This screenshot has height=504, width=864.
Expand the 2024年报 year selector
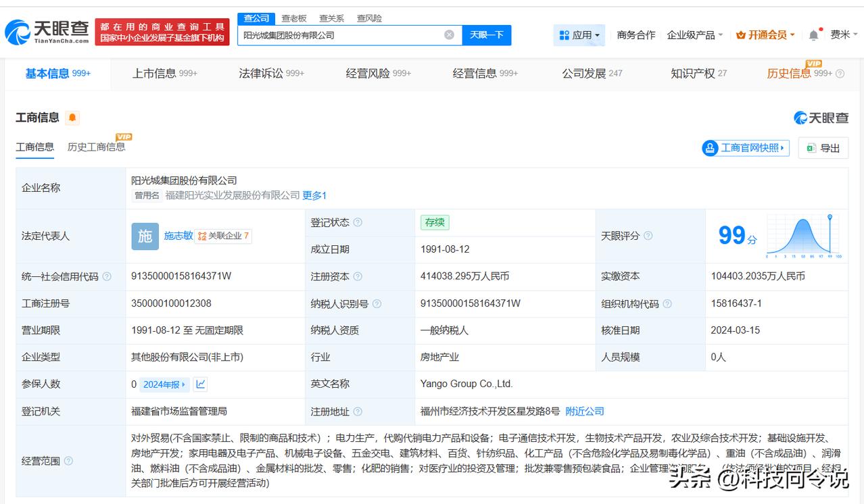[164, 384]
